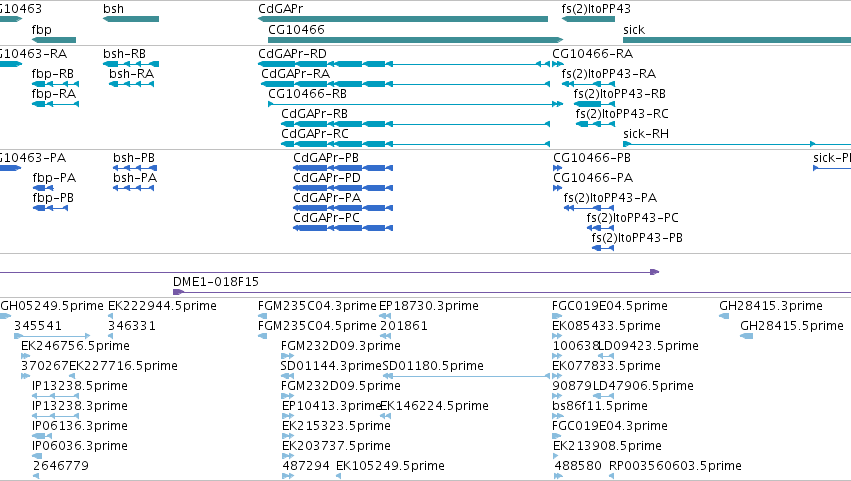Viewport: 851px width, 481px height.
Task: Select the CdGAPr gene bar
Action: (403, 19)
